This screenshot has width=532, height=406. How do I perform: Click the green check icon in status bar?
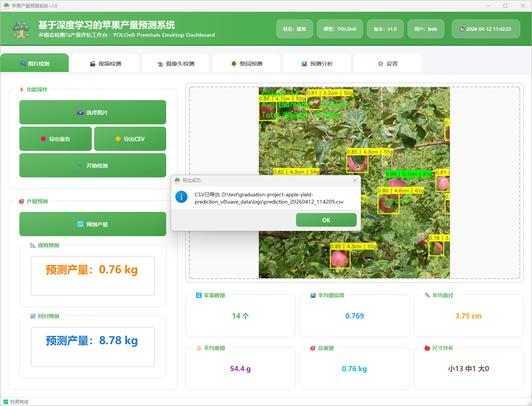click(x=6, y=401)
